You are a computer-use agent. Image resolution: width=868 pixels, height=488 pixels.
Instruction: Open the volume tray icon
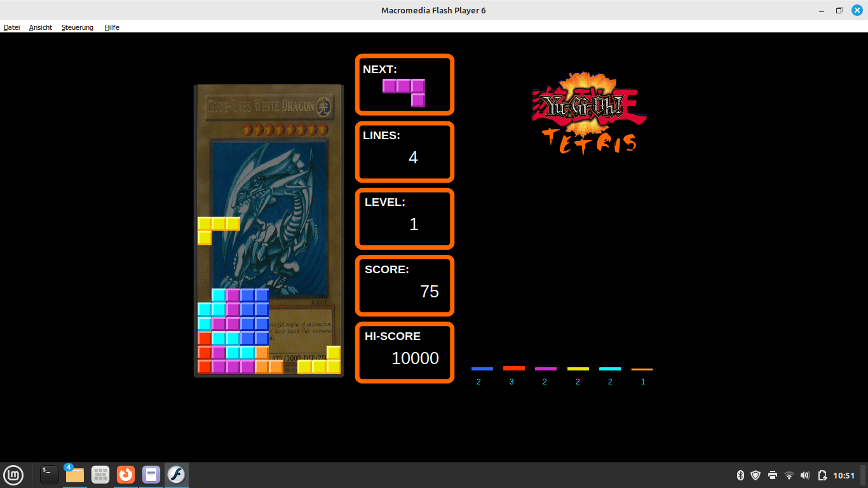point(806,475)
